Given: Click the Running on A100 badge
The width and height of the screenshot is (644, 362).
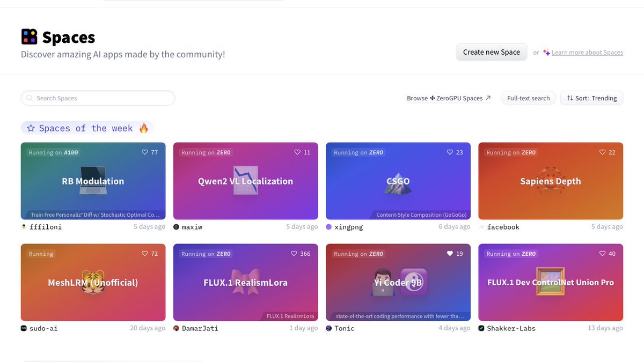Looking at the screenshot, I should pyautogui.click(x=54, y=152).
